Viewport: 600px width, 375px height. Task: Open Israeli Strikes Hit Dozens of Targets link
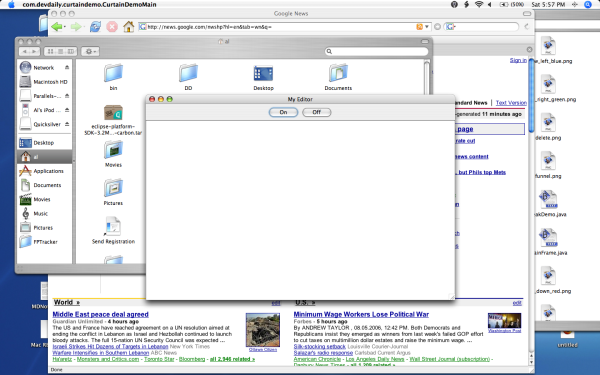110,346
